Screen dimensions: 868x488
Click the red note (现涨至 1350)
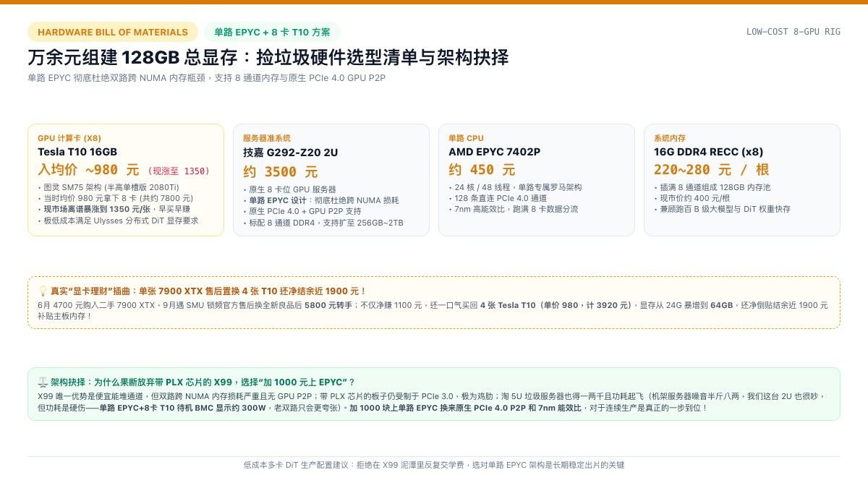178,171
